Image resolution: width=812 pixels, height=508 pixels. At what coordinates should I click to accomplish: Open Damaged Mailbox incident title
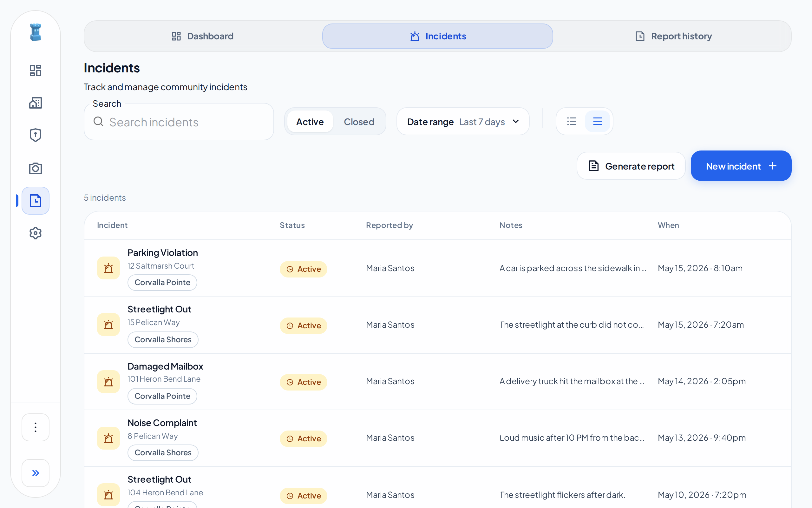pyautogui.click(x=166, y=366)
